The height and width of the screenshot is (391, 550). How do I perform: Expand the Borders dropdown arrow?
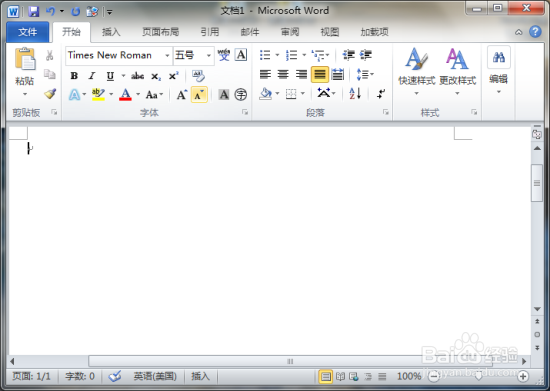point(303,94)
